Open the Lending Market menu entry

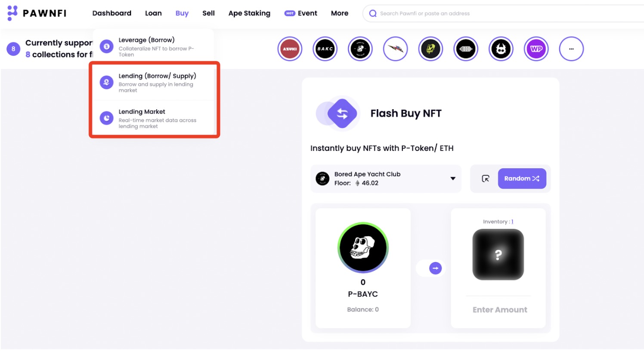coord(157,118)
